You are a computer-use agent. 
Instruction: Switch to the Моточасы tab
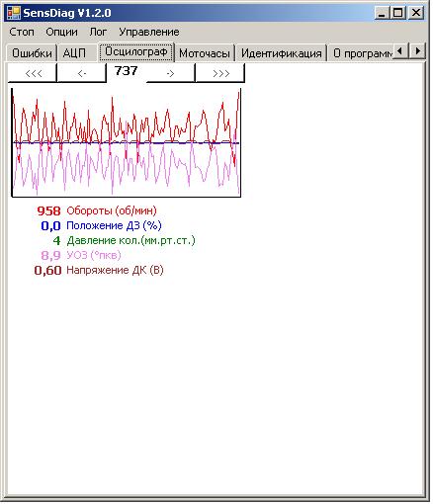(x=205, y=53)
